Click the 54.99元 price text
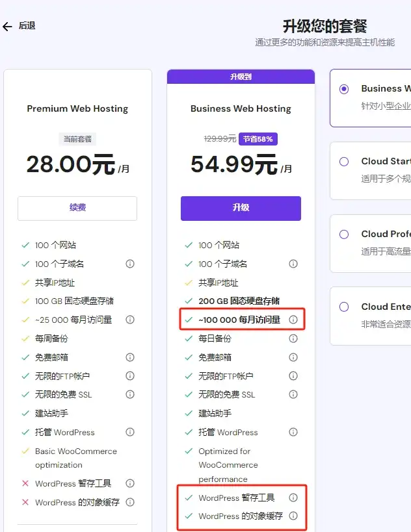411x532 pixels. (234, 164)
